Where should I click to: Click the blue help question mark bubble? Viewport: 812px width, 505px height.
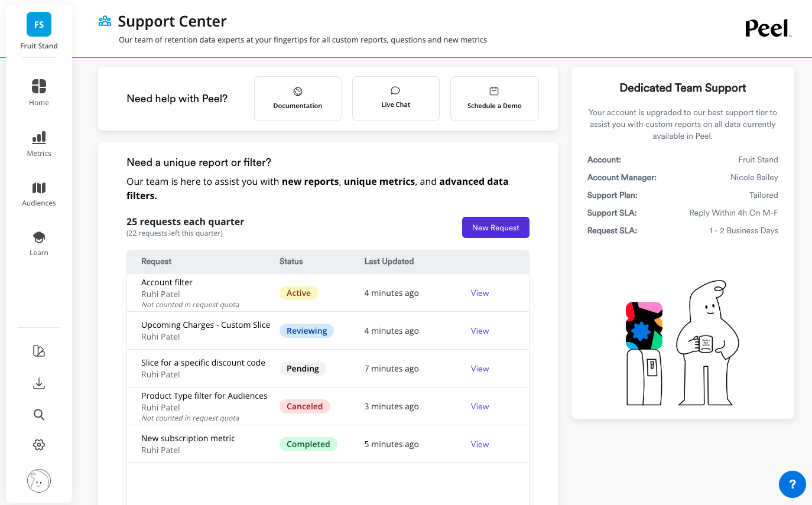pyautogui.click(x=792, y=484)
